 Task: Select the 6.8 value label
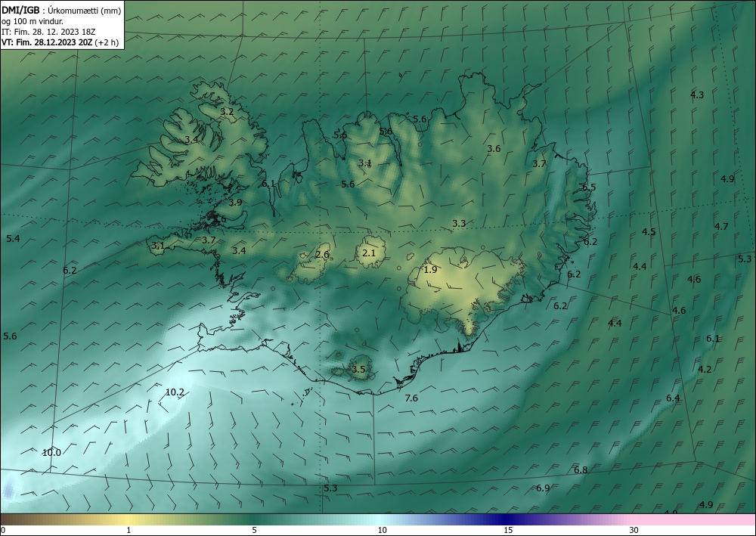coord(581,470)
